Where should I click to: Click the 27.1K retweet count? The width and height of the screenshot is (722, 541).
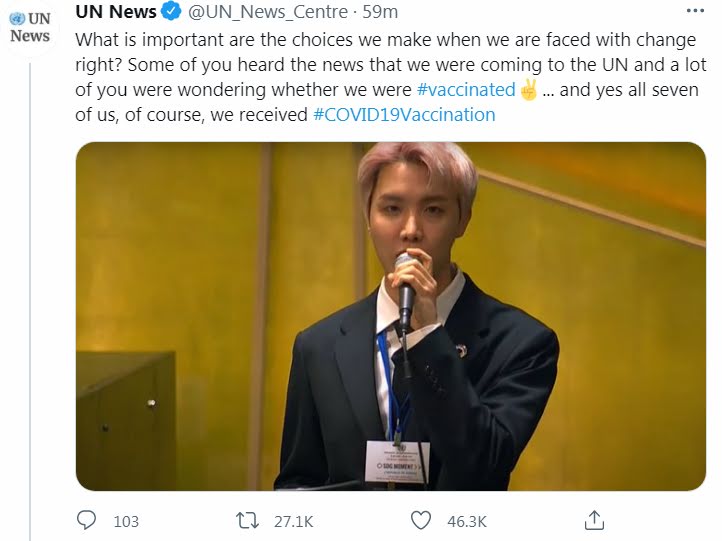(293, 521)
